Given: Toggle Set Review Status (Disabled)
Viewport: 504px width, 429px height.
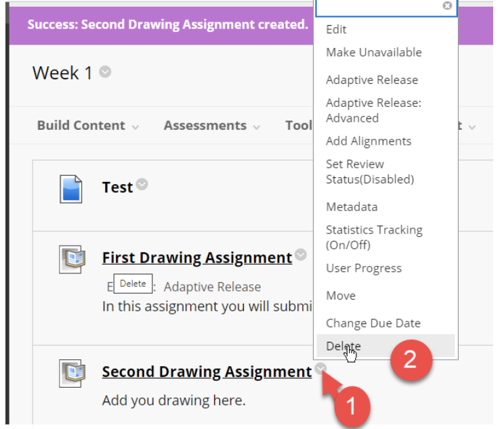Looking at the screenshot, I should point(369,172).
